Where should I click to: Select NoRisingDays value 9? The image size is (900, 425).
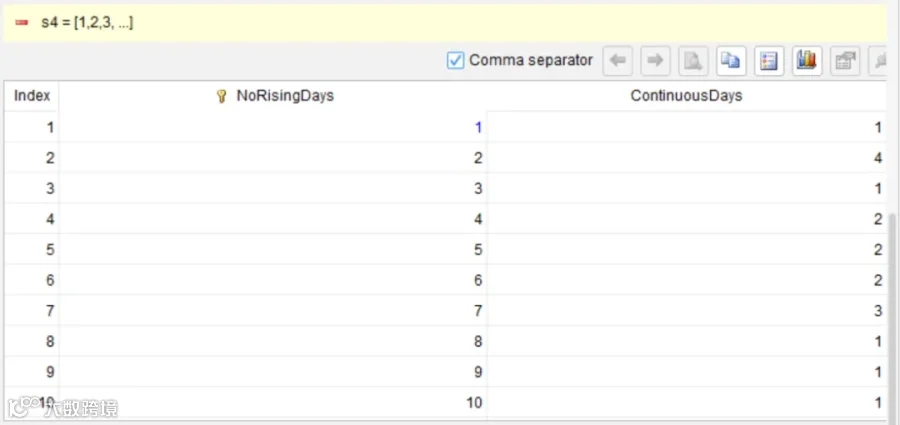pos(273,372)
